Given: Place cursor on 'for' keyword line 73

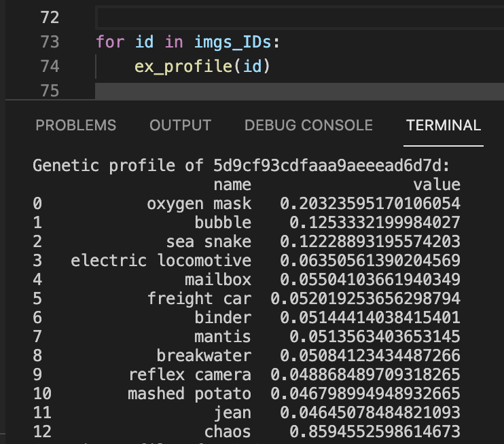Looking at the screenshot, I should 110,42.
